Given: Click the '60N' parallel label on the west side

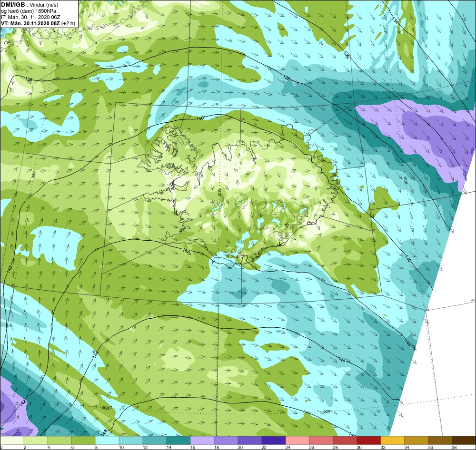Looking at the screenshot, I should click(105, 408).
